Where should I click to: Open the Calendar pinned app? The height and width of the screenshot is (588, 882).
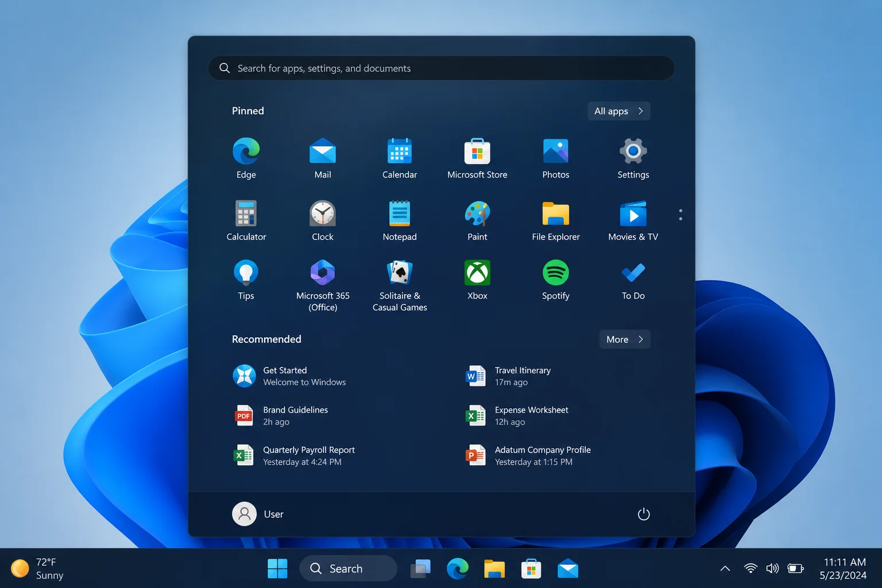coord(400,158)
